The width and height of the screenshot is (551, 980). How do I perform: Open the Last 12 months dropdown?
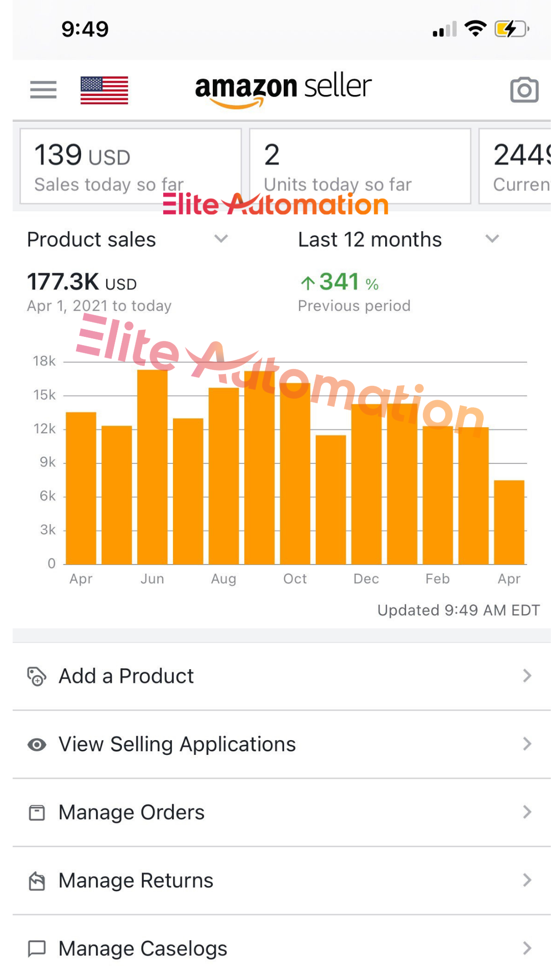click(x=492, y=239)
